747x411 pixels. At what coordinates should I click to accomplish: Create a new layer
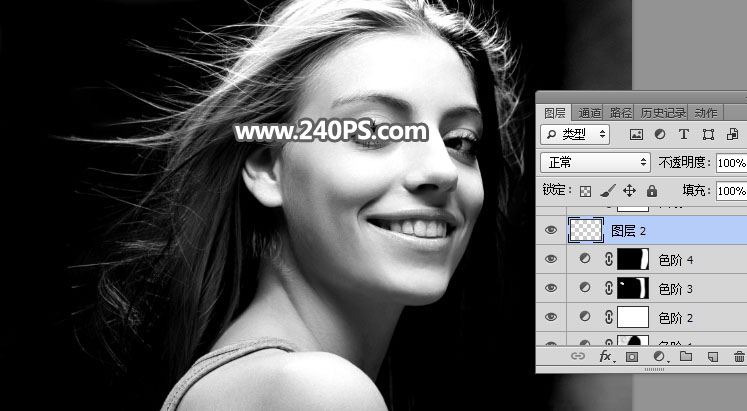tap(713, 357)
